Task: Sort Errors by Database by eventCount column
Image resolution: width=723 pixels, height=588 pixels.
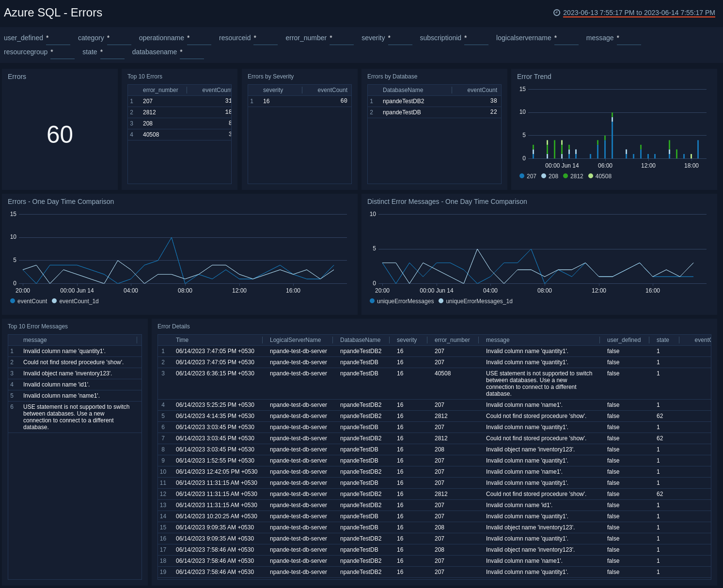Action: (x=482, y=90)
